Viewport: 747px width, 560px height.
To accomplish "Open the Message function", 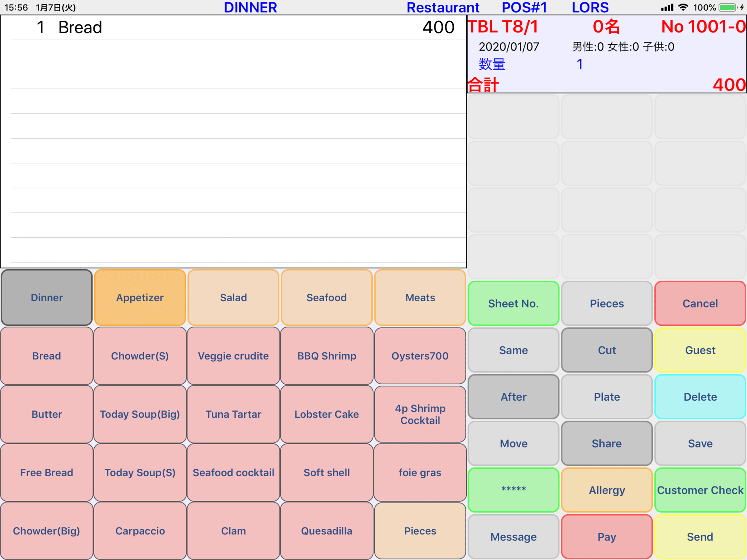I will point(513,537).
